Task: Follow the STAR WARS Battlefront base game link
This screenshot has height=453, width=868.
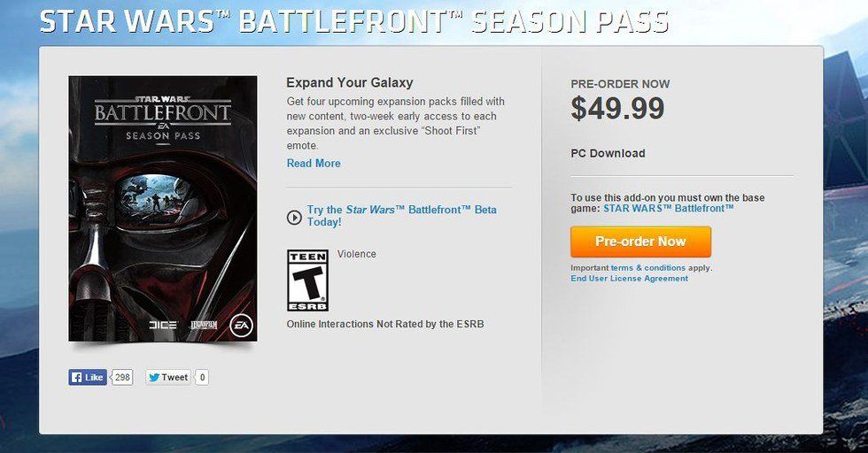Action: coord(669,209)
